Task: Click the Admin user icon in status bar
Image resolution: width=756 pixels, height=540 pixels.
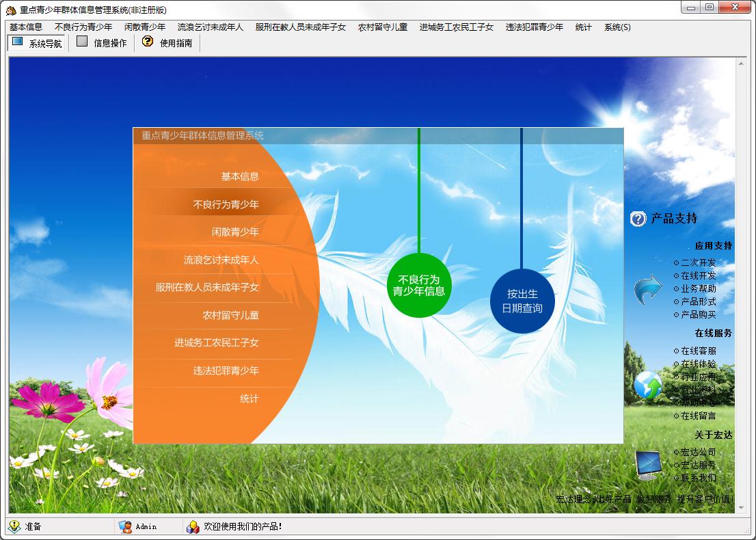Action: (124, 527)
